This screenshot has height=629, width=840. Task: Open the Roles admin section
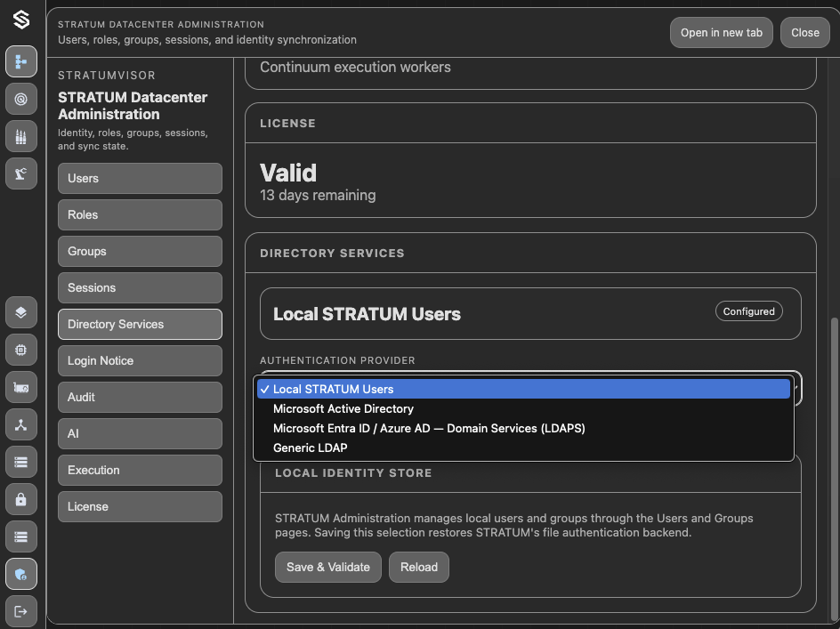coord(140,214)
